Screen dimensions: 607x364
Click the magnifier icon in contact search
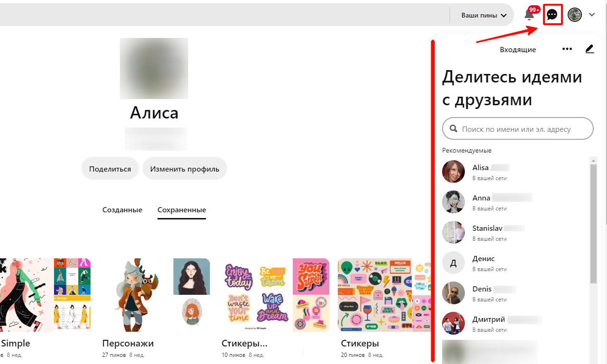coord(453,128)
